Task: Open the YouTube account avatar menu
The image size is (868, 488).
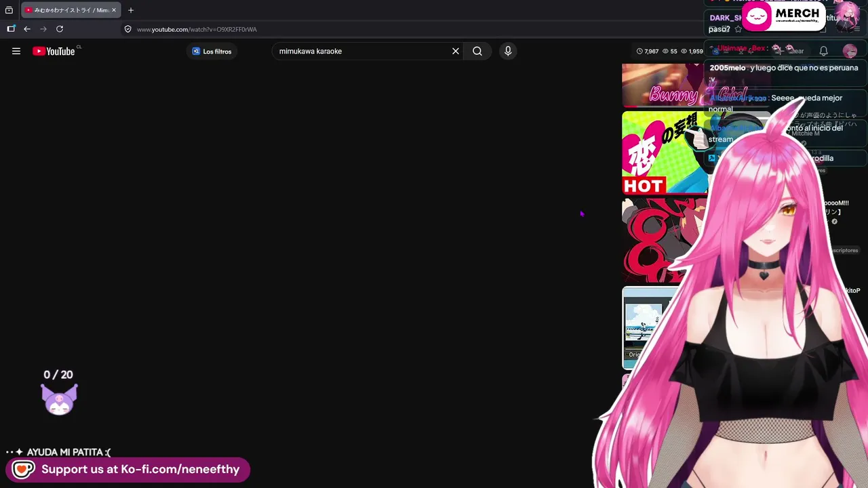Action: pos(850,51)
